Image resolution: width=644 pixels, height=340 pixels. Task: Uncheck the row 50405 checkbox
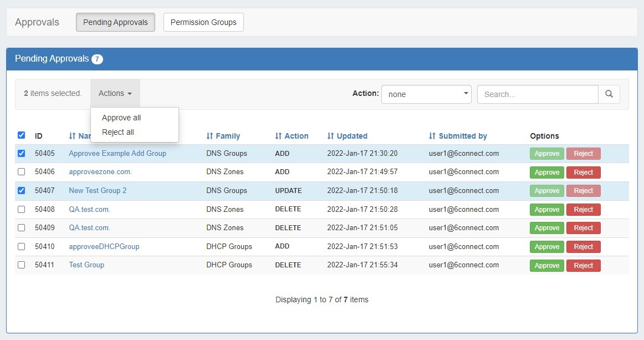(x=21, y=154)
